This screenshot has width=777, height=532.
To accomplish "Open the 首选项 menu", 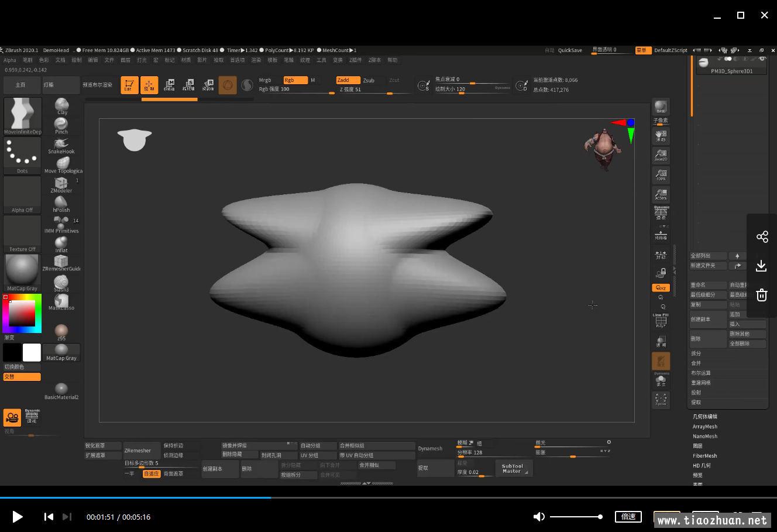I will (x=237, y=60).
